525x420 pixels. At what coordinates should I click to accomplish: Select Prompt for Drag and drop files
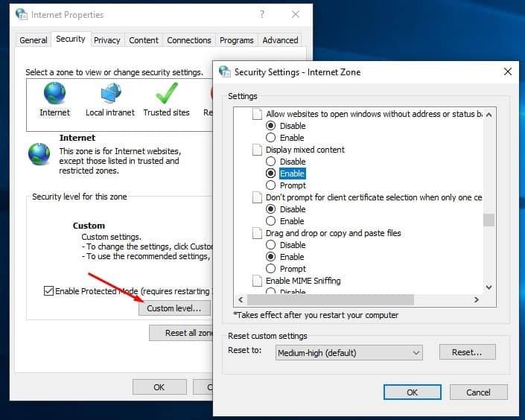pyautogui.click(x=270, y=269)
